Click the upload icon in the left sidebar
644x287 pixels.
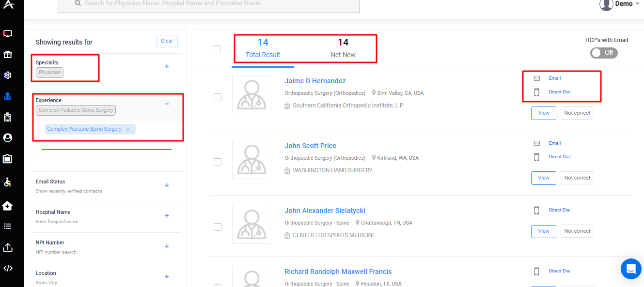pos(7,247)
